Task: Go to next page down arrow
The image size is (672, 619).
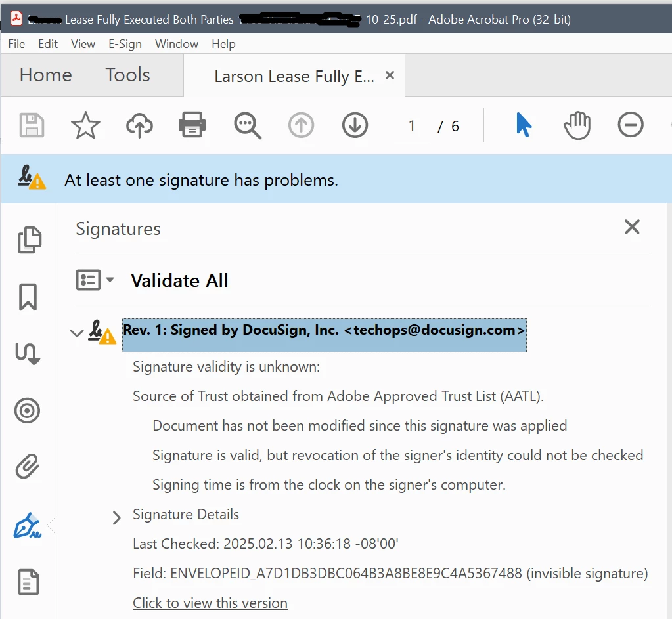Action: coord(355,125)
